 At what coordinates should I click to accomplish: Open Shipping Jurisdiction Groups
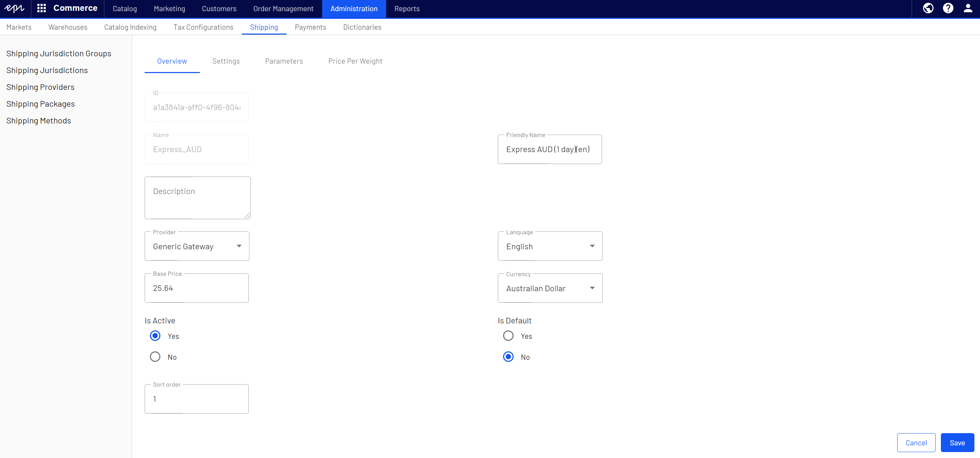59,54
